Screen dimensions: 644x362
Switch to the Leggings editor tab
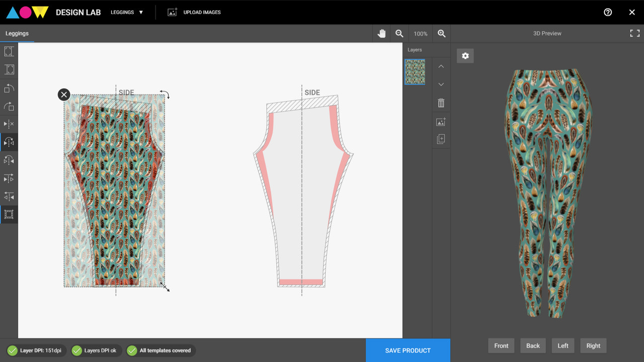click(17, 33)
